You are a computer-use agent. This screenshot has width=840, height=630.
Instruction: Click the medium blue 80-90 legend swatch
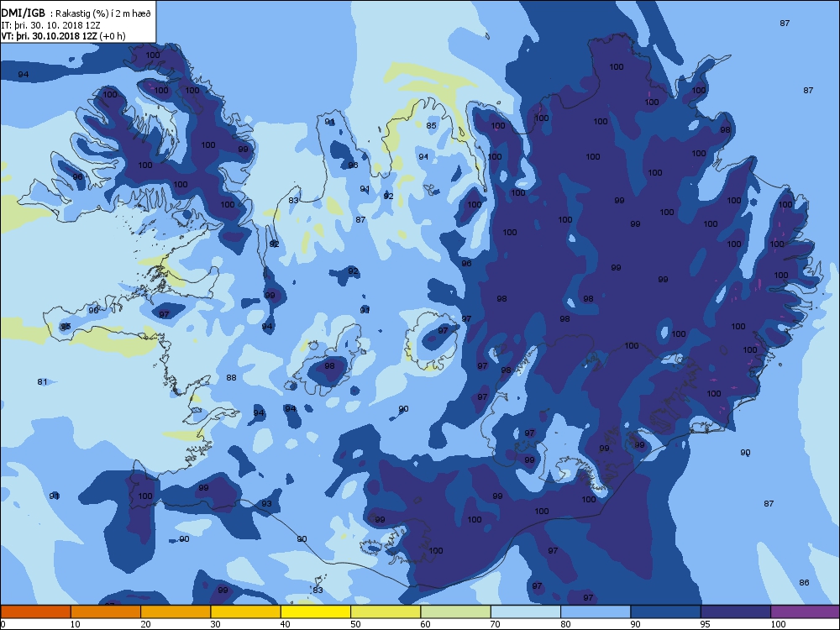(x=596, y=612)
